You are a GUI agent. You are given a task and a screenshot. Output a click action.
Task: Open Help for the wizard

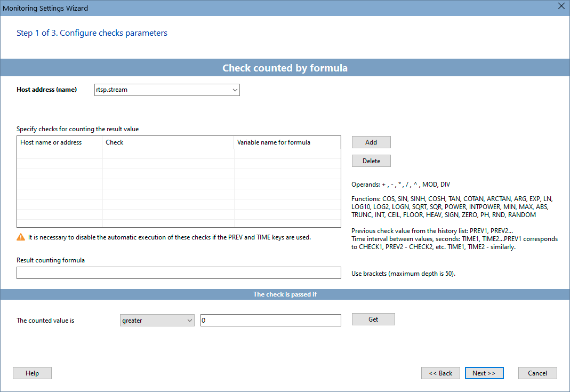32,373
